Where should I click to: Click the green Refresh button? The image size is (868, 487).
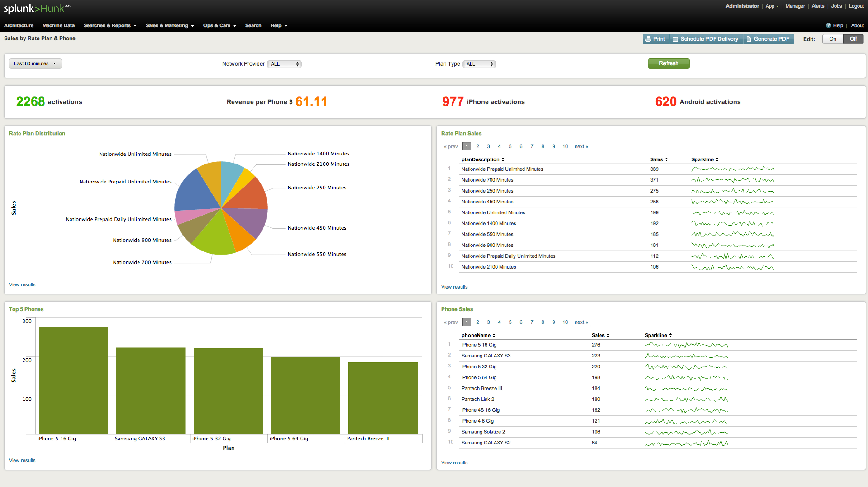click(668, 63)
